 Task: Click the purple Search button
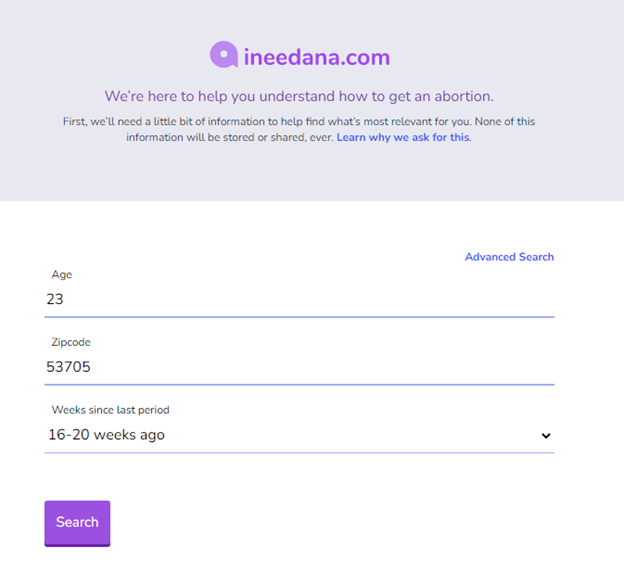(x=77, y=523)
